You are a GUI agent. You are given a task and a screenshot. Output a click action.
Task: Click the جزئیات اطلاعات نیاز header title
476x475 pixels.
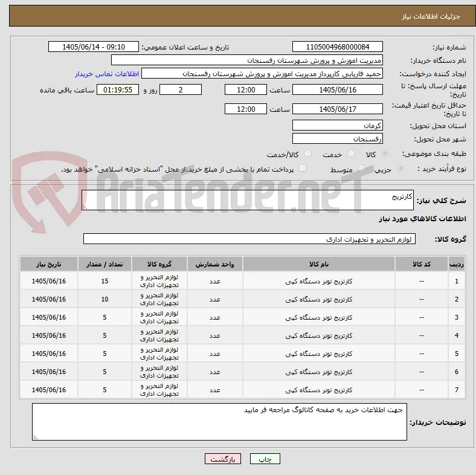(431, 16)
